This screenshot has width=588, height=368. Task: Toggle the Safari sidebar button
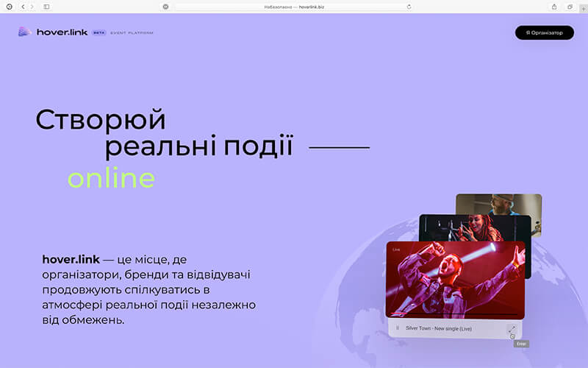(46, 7)
